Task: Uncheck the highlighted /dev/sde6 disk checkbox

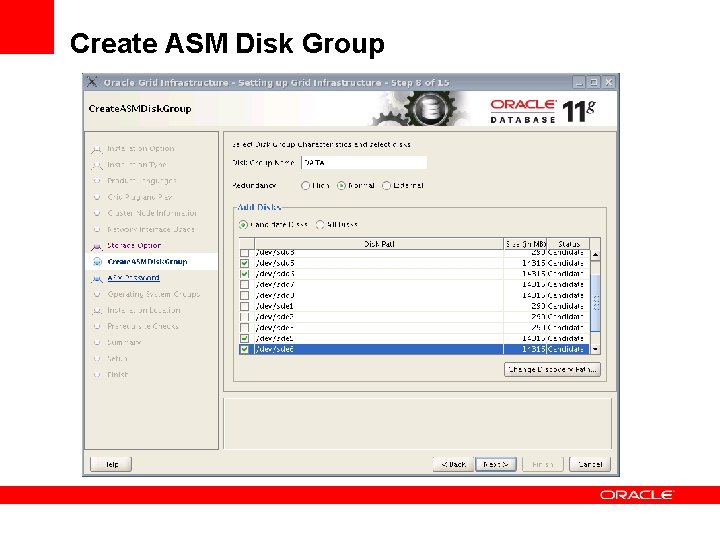Action: [244, 349]
